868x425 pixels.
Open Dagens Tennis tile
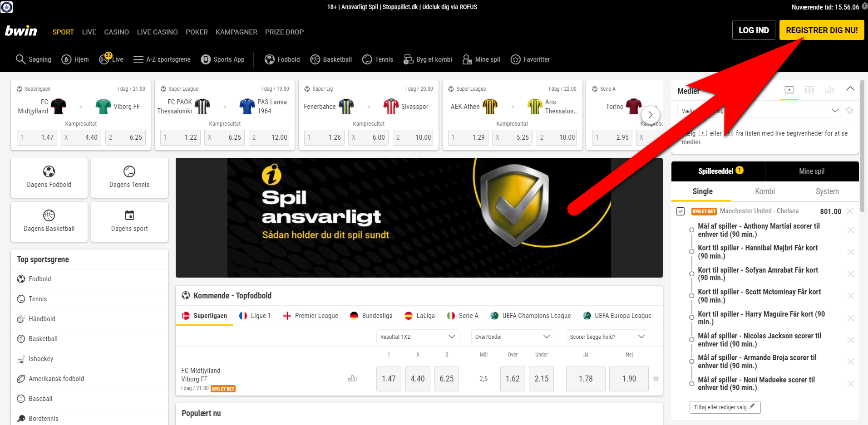[129, 177]
